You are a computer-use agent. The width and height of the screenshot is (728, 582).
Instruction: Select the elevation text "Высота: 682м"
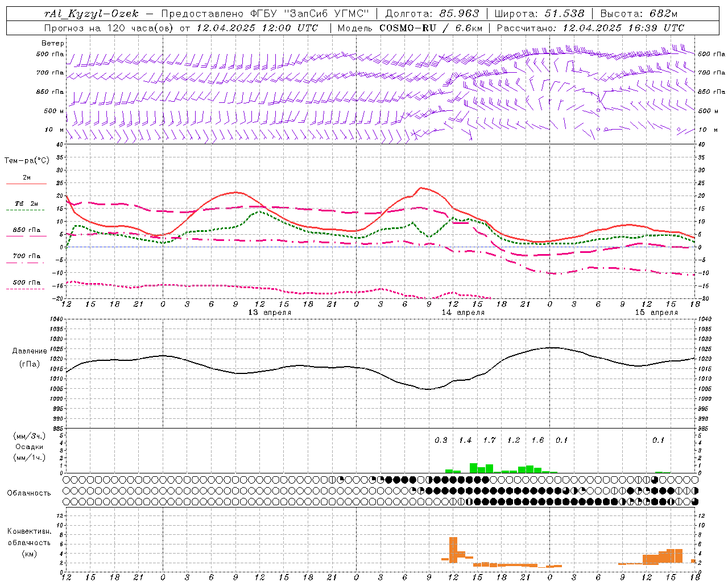pos(639,14)
